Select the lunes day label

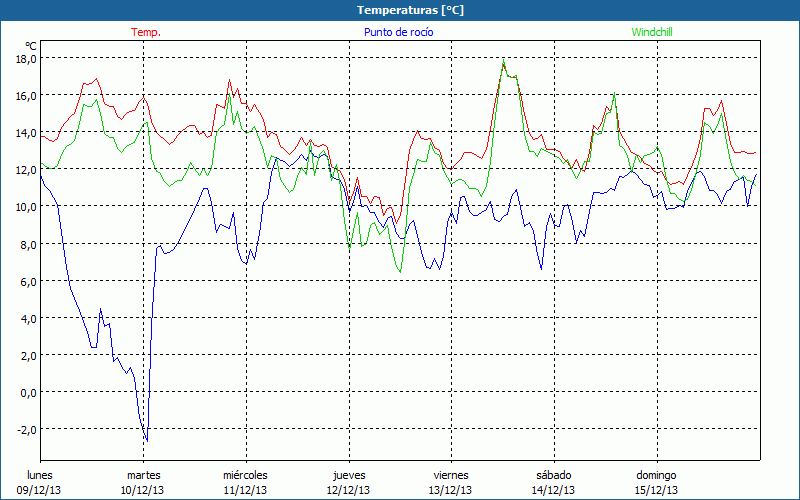click(40, 475)
